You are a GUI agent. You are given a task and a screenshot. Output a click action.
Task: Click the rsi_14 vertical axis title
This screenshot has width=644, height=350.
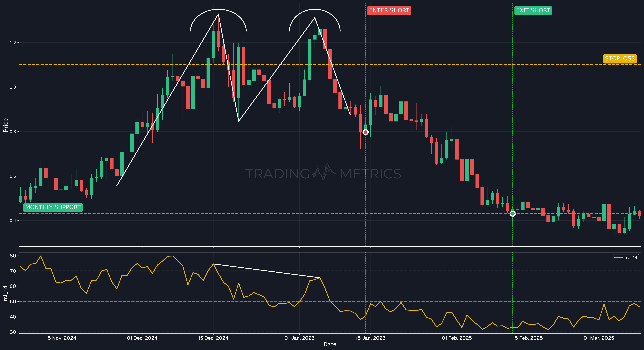(x=5, y=293)
